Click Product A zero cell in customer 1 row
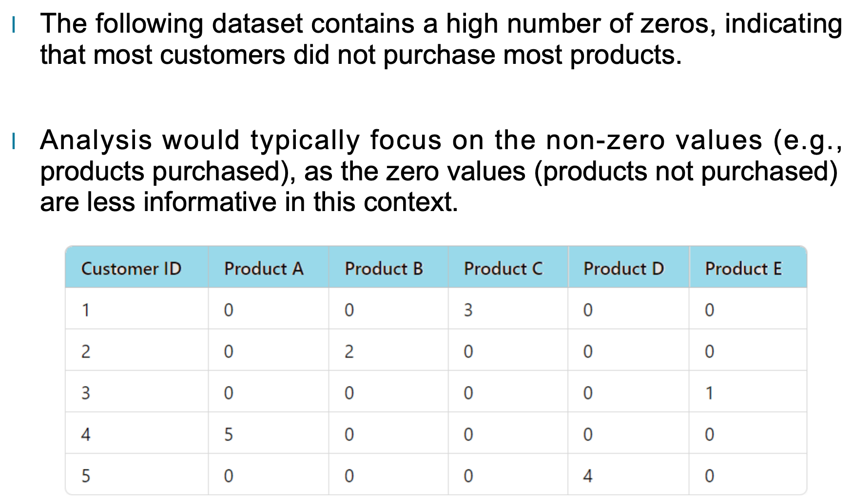 coord(229,310)
